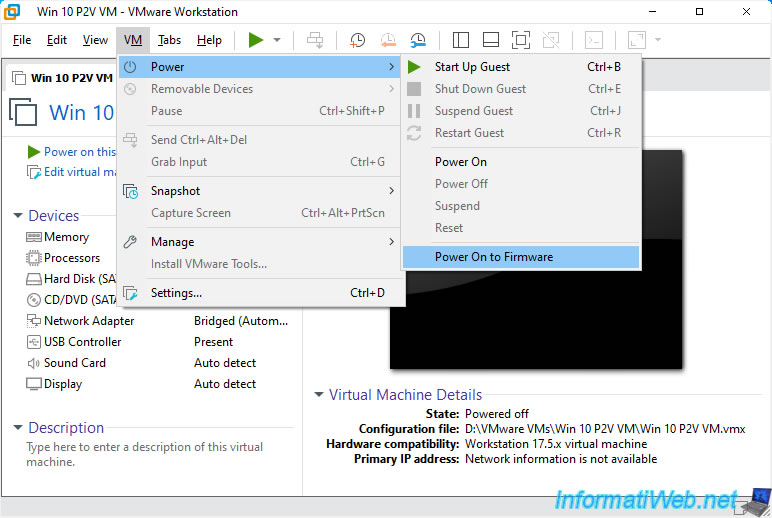Collapse the Devices section
The height and width of the screenshot is (518, 772).
pos(18,216)
